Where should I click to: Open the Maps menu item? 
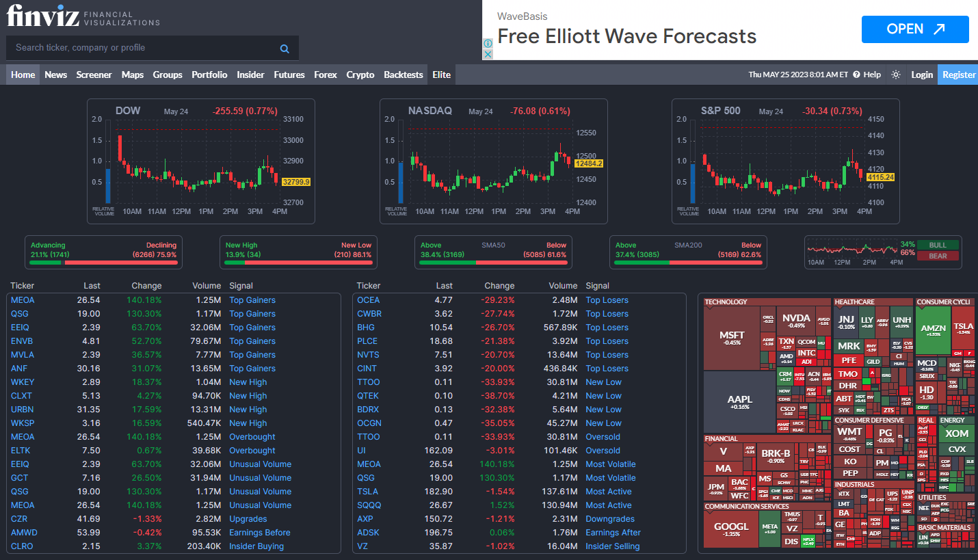pos(133,75)
